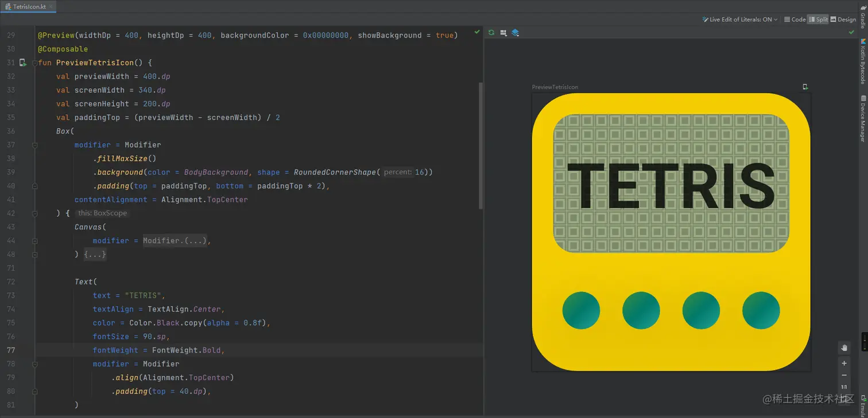Switch to Split view
This screenshot has height=418, width=868.
[818, 19]
